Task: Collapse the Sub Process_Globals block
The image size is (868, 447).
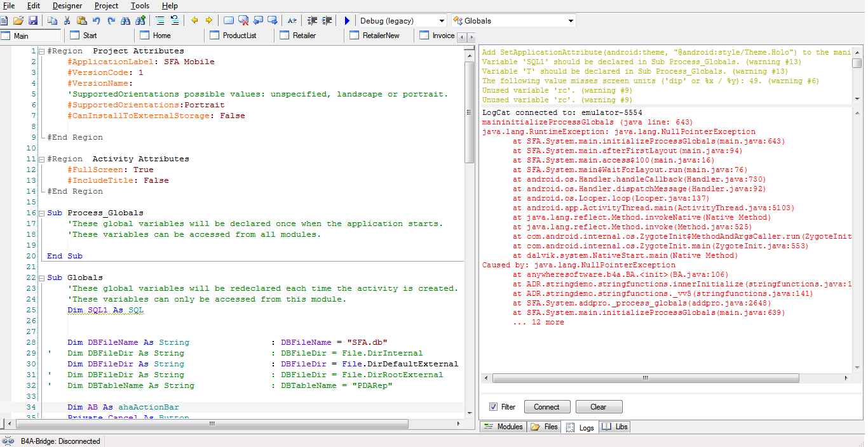Action: coord(41,213)
